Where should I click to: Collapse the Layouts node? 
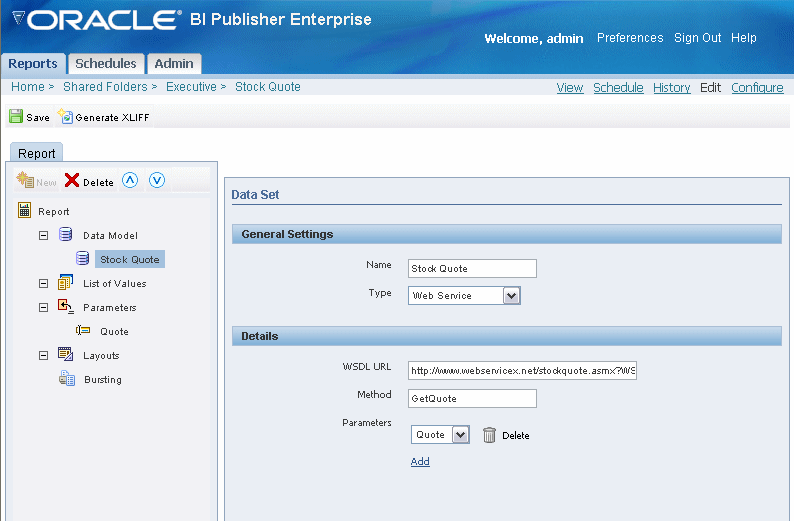click(x=44, y=355)
